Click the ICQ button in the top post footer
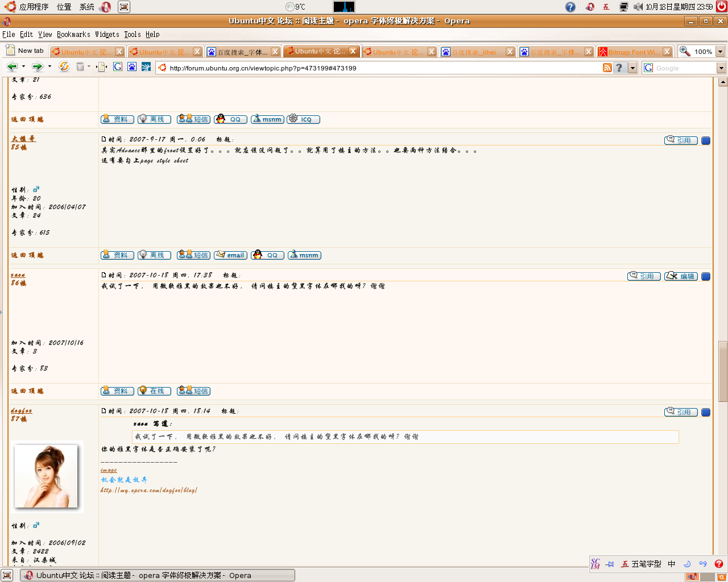This screenshot has height=582, width=728. pos(303,119)
